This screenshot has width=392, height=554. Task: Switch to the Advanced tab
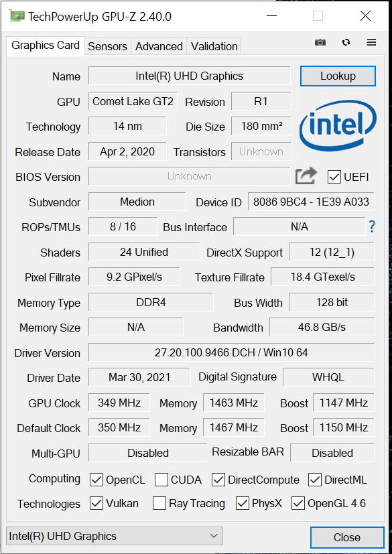coord(159,46)
